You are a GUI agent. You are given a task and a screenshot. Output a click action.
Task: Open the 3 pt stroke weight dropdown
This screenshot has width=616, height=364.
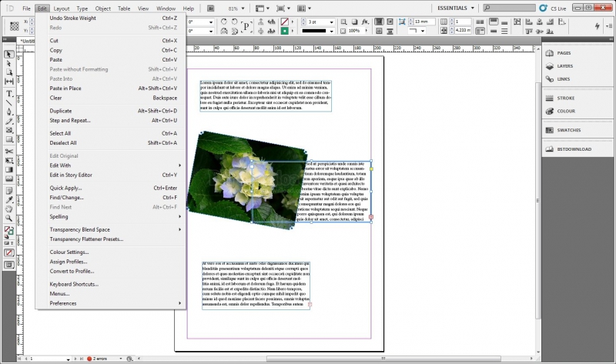coord(331,22)
